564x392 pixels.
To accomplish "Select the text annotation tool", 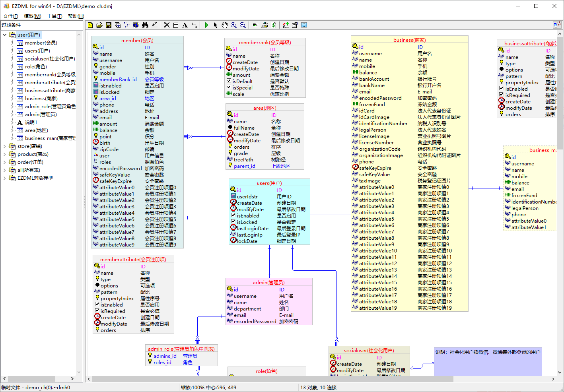I will click(185, 25).
